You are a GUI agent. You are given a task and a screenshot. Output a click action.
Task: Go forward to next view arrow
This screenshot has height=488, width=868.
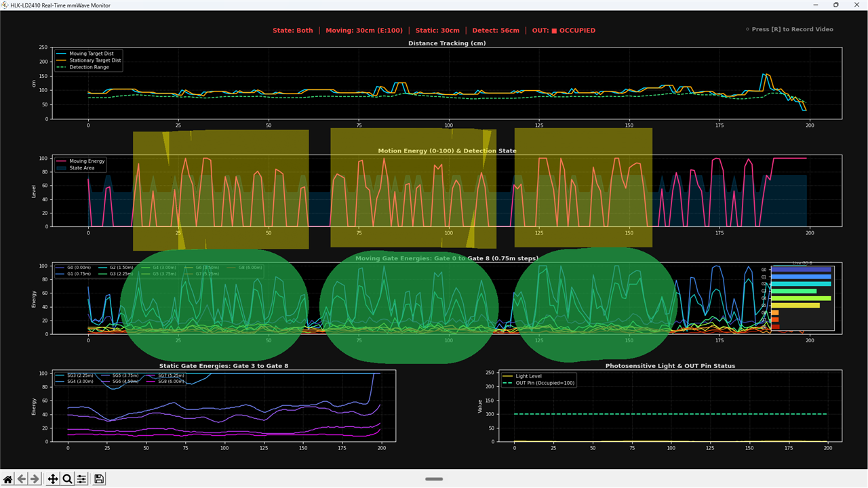coord(35,479)
